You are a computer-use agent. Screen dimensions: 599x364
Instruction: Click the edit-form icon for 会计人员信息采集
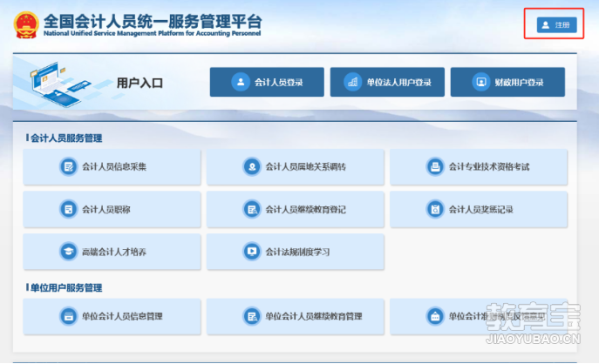click(69, 166)
